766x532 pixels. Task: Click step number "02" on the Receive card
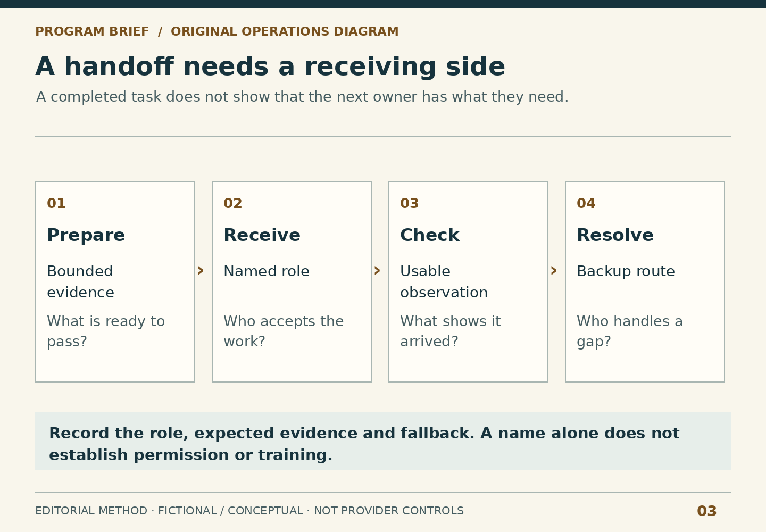coord(233,204)
